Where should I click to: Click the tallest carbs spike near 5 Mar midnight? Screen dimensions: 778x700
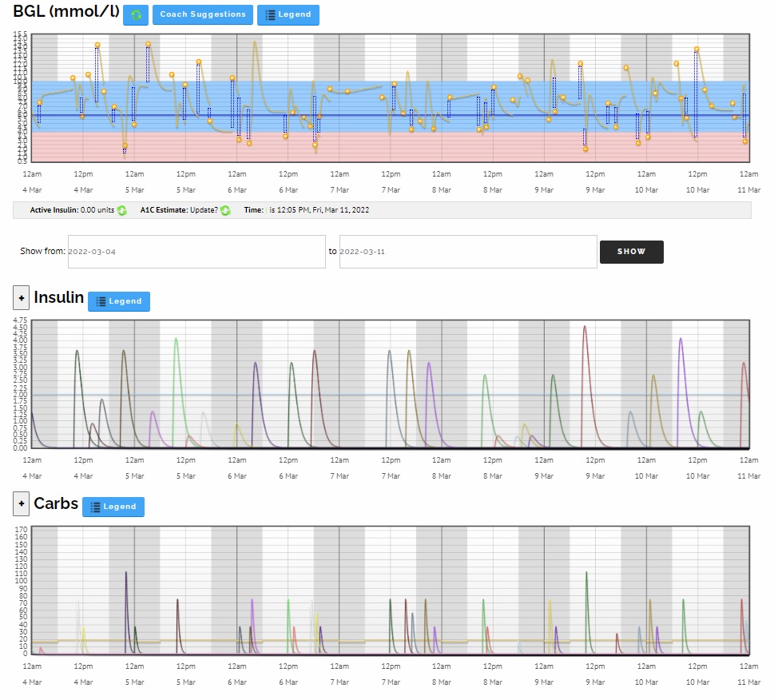[x=126, y=573]
